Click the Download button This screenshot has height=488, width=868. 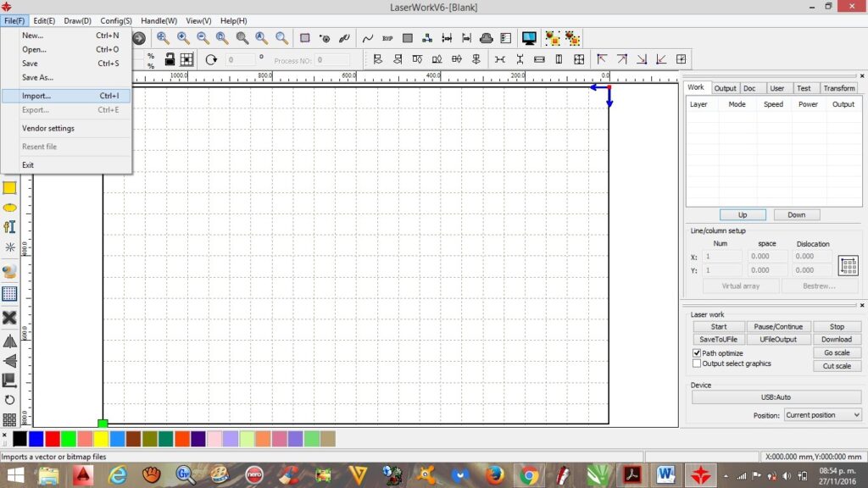coord(836,339)
